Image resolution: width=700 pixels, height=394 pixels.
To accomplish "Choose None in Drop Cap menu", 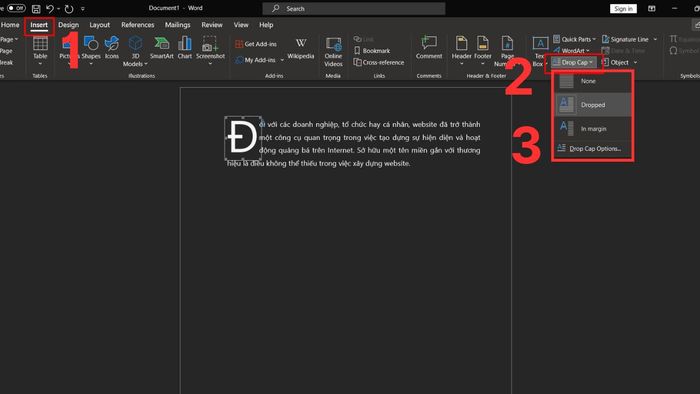I will coord(593,81).
